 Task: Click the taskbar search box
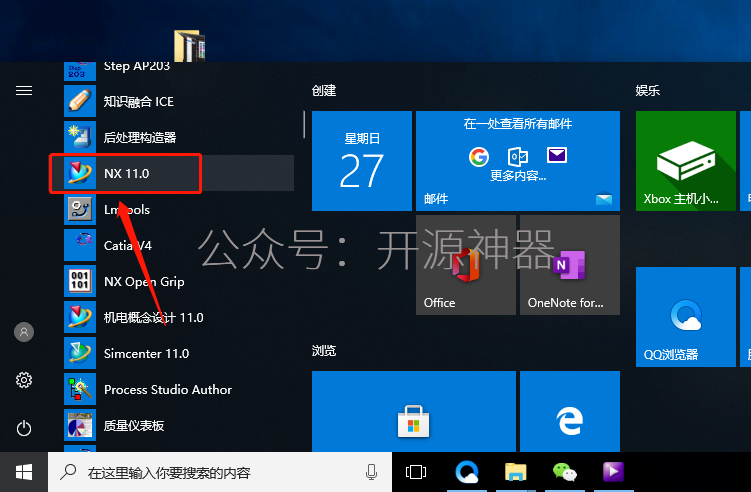[220, 472]
